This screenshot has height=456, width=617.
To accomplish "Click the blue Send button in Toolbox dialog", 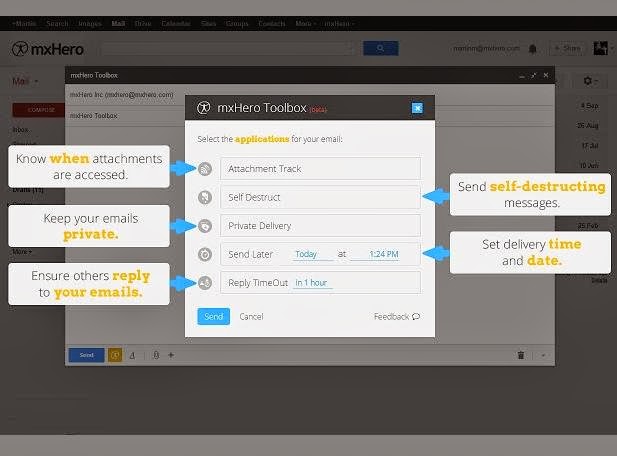I will [213, 316].
